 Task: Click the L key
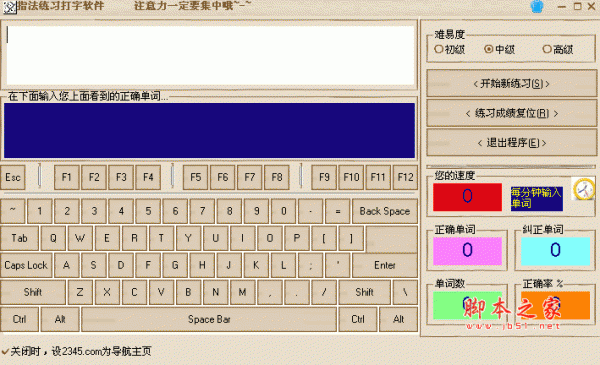284,265
